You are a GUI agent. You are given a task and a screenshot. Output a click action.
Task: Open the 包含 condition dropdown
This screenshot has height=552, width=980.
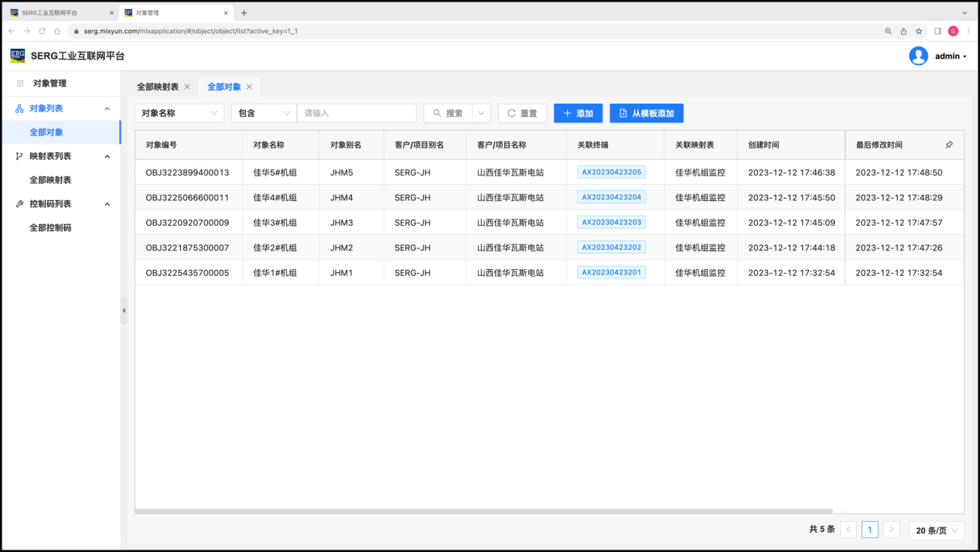click(x=264, y=114)
